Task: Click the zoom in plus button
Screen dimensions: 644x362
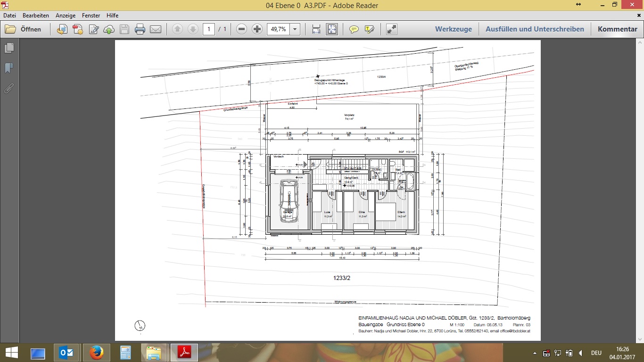Action: [x=257, y=29]
